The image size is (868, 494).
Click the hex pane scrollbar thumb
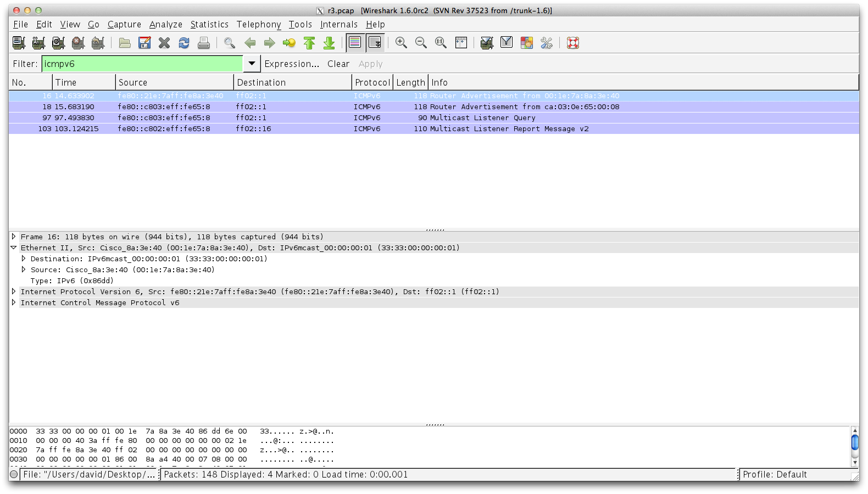coord(855,442)
